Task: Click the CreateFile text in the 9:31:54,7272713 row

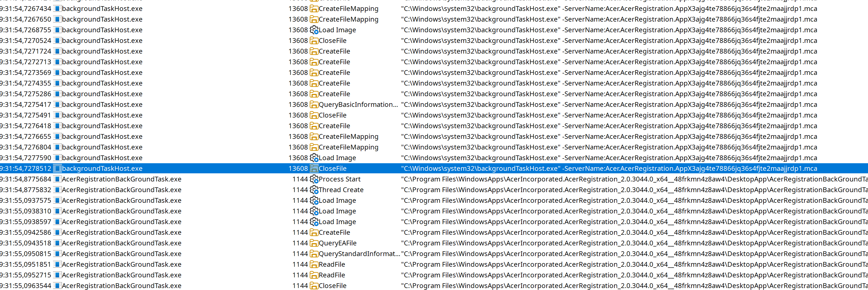Action: (335, 62)
